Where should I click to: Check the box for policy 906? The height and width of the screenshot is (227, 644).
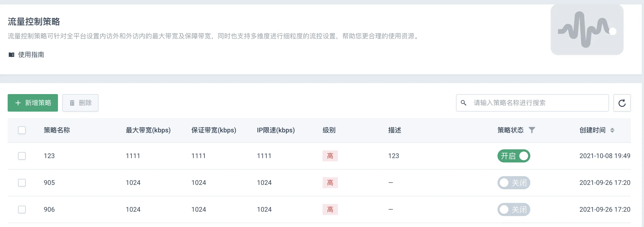tap(22, 209)
